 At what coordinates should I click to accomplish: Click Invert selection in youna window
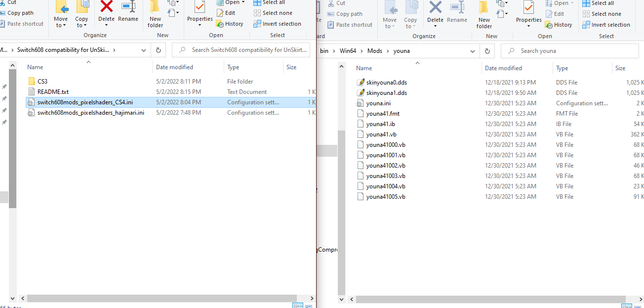coord(606,25)
